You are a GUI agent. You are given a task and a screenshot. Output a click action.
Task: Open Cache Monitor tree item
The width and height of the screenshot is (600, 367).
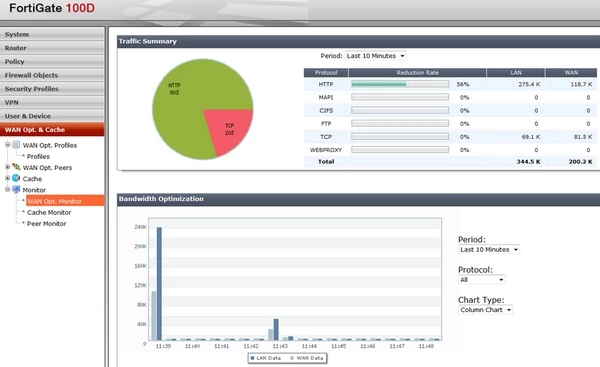point(49,212)
